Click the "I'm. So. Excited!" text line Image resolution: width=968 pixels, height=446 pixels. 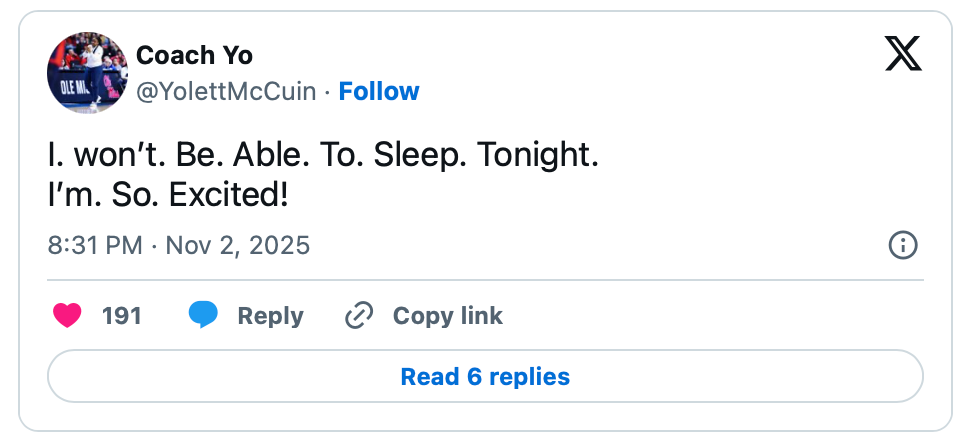point(168,192)
